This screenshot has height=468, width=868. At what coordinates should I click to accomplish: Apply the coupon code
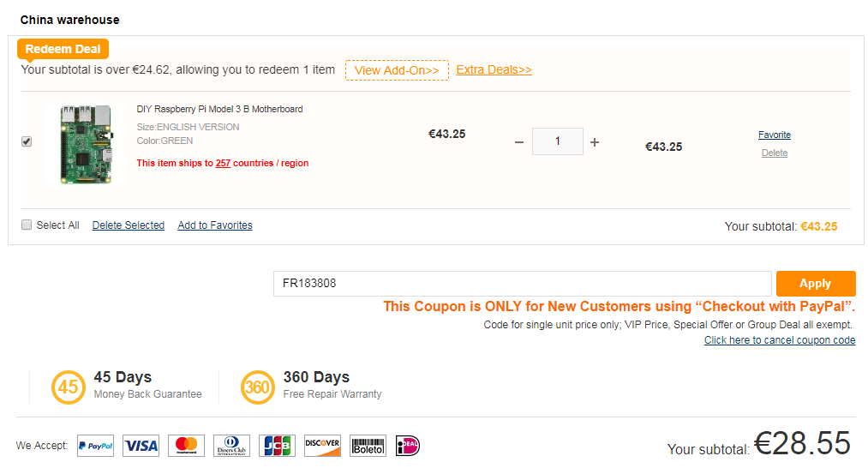815,284
